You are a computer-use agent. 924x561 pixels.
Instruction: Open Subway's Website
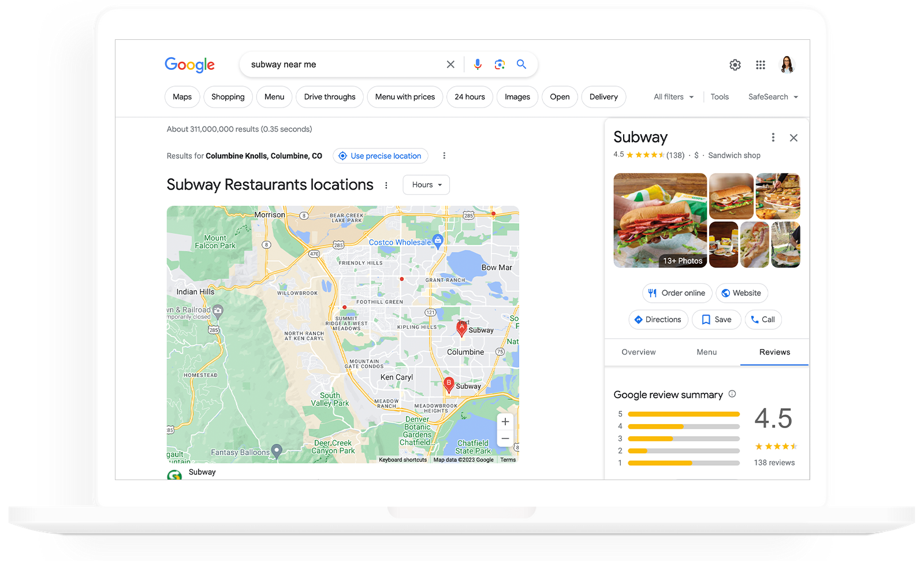742,293
